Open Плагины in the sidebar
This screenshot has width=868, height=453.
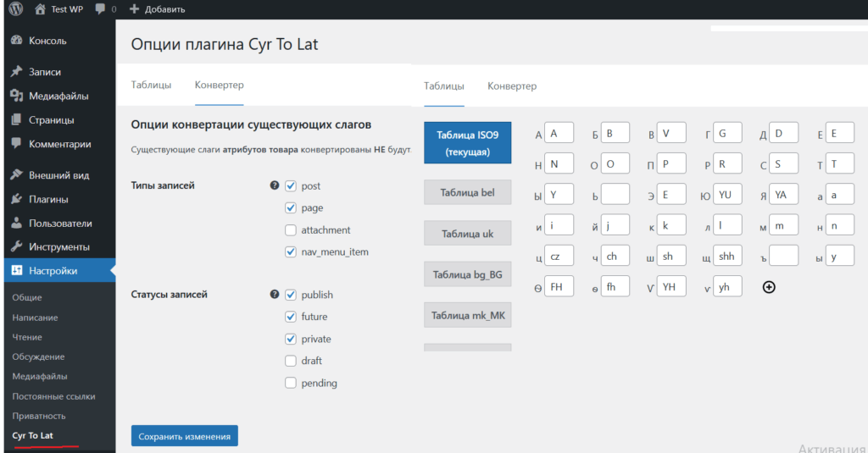pos(48,200)
